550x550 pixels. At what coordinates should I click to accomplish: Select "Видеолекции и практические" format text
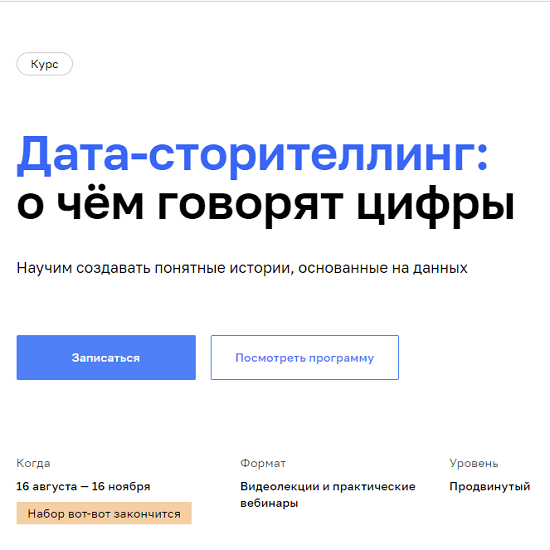click(x=328, y=487)
